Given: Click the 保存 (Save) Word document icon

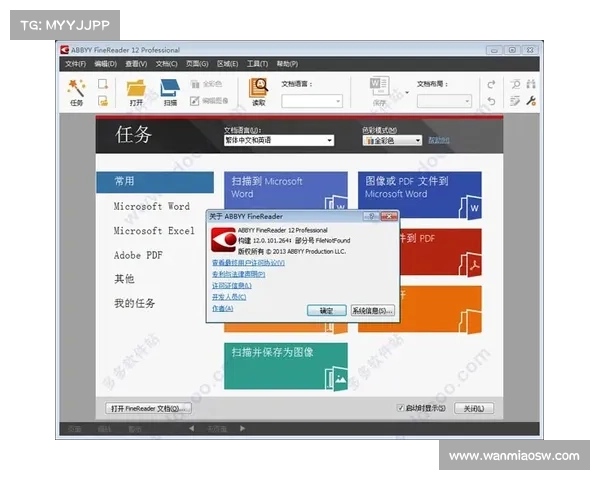Looking at the screenshot, I should click(x=380, y=88).
